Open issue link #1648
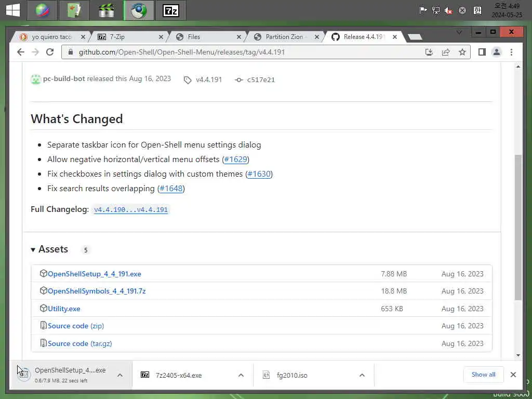Image resolution: width=532 pixels, height=399 pixels. point(171,189)
